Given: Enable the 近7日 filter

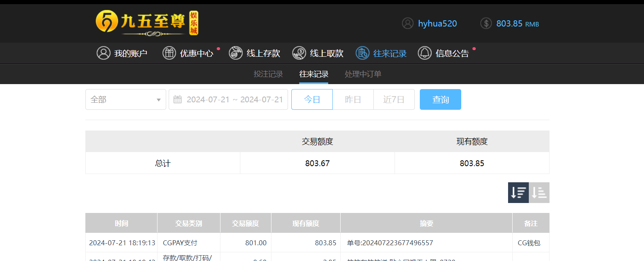Looking at the screenshot, I should 394,99.
